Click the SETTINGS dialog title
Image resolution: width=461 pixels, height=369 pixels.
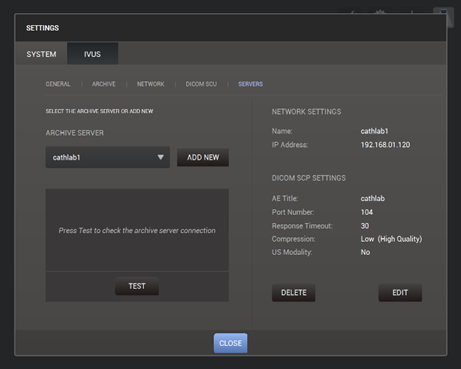click(42, 28)
